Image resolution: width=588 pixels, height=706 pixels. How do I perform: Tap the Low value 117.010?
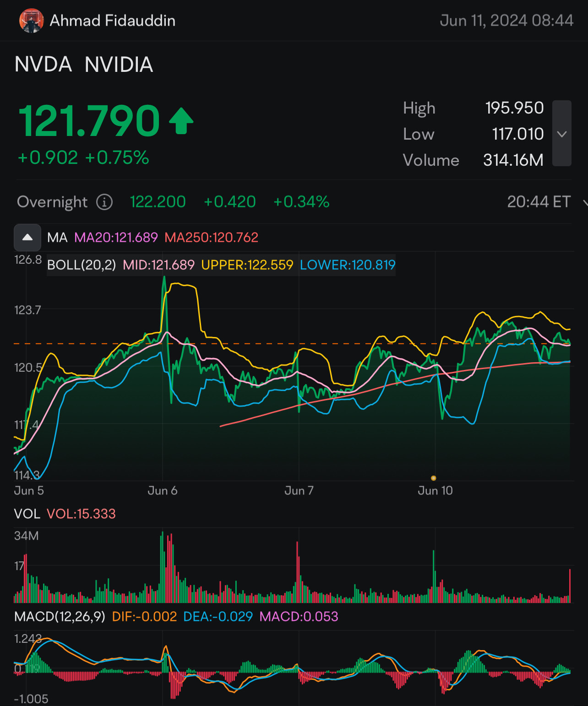click(518, 134)
